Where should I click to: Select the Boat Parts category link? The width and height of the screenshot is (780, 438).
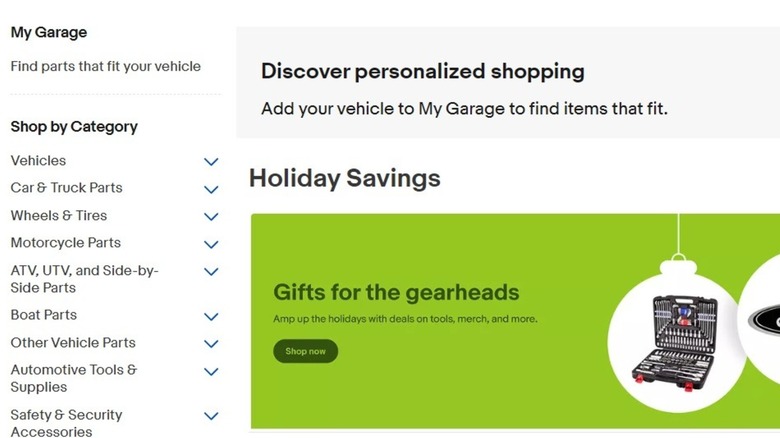(x=44, y=315)
